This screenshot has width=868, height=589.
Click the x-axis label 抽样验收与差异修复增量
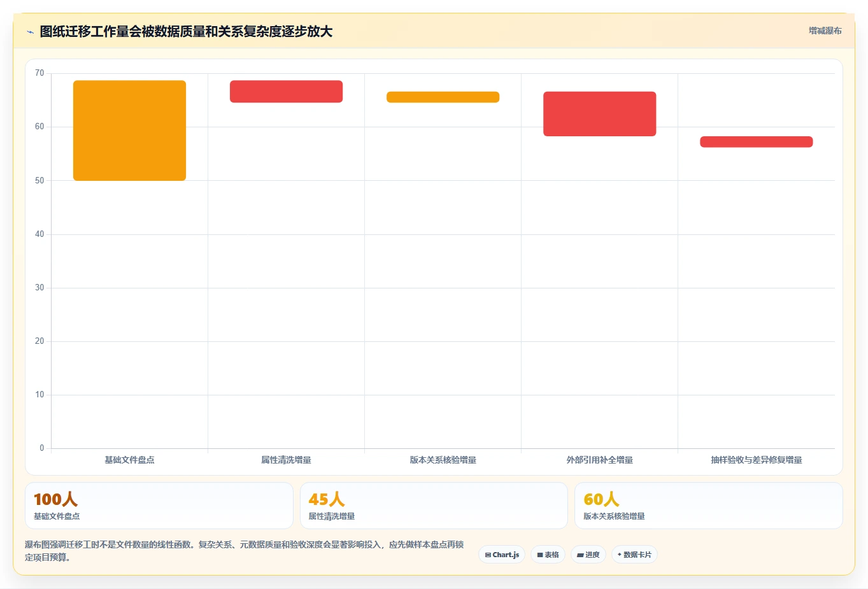click(756, 460)
